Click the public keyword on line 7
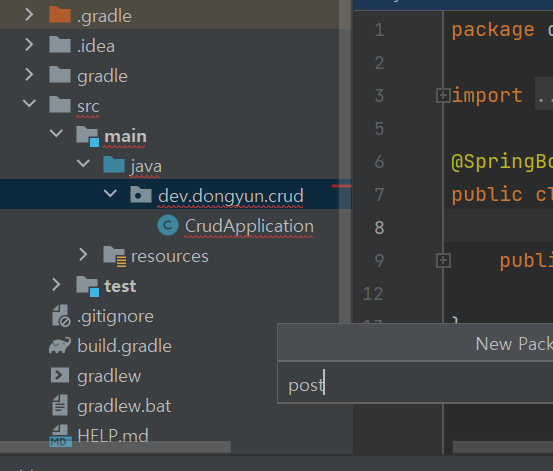Image resolution: width=553 pixels, height=471 pixels. (x=487, y=195)
